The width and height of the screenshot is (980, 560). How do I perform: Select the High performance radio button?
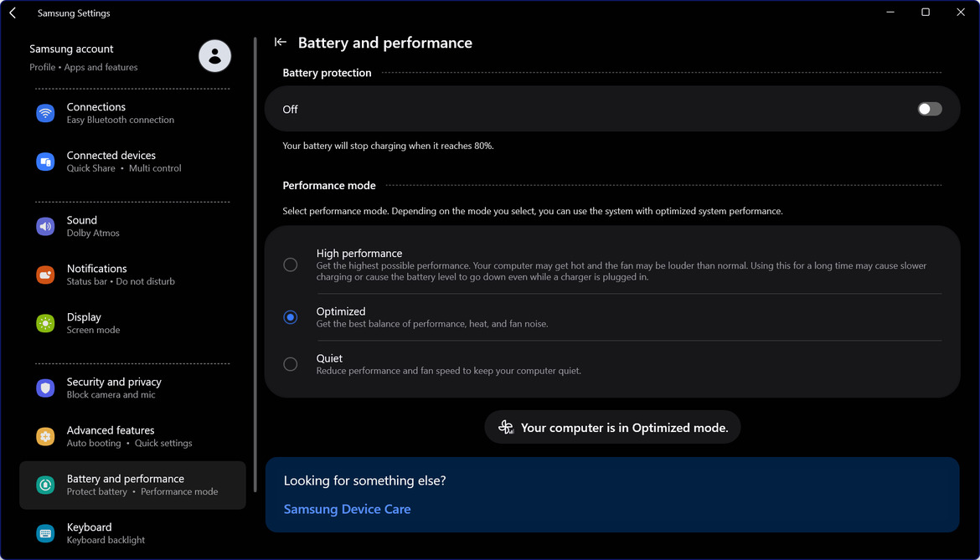290,265
